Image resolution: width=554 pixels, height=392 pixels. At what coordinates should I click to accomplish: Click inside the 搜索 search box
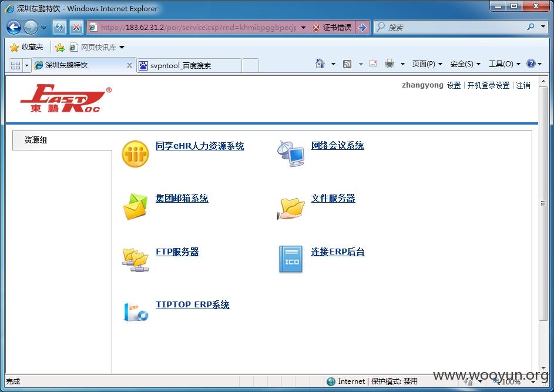[x=450, y=27]
